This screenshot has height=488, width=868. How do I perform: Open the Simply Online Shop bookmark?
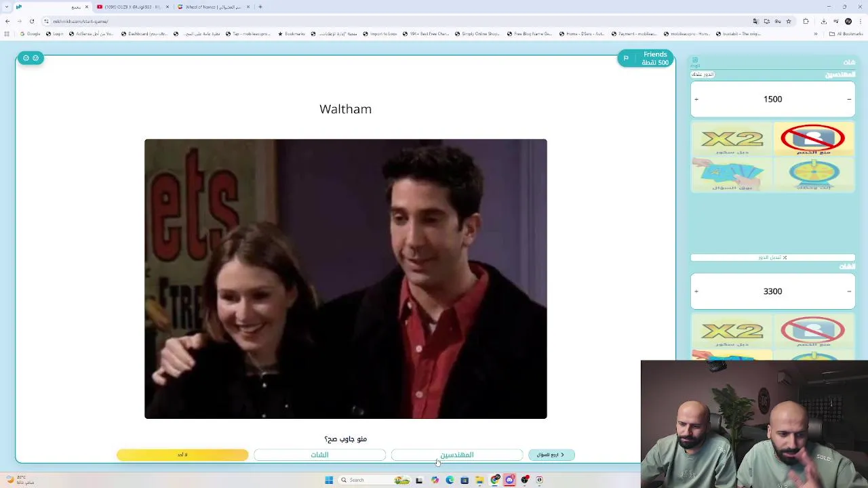pyautogui.click(x=477, y=34)
